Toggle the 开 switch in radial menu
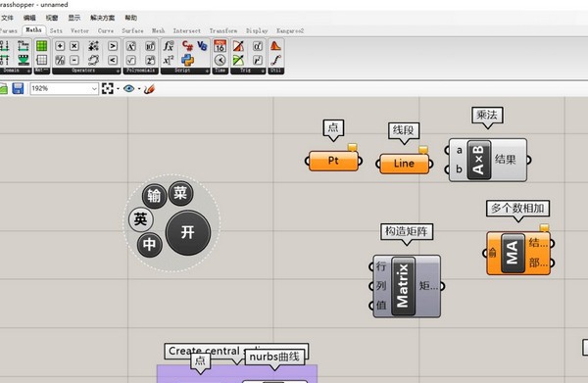588x383 pixels. (x=187, y=232)
